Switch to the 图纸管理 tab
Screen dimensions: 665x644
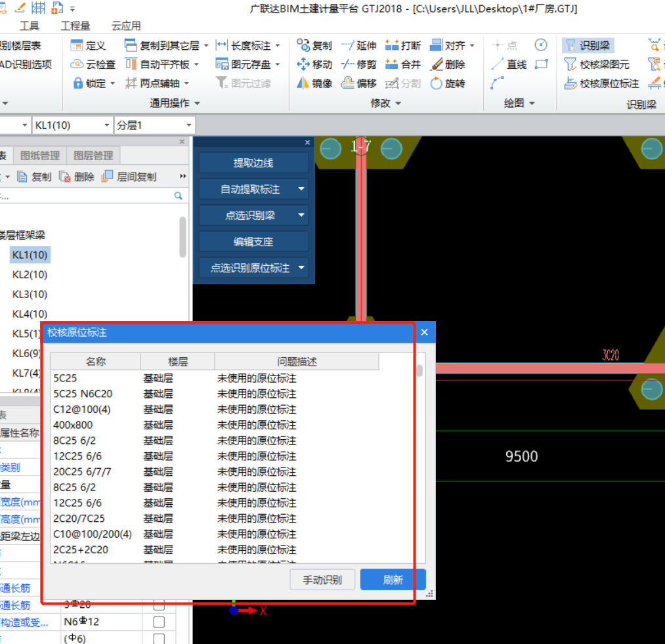point(40,156)
